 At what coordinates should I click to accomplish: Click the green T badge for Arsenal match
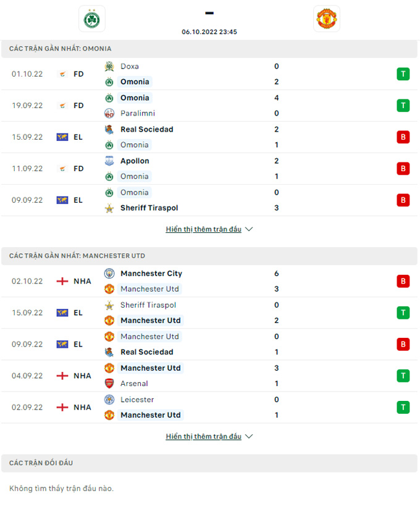[403, 376]
